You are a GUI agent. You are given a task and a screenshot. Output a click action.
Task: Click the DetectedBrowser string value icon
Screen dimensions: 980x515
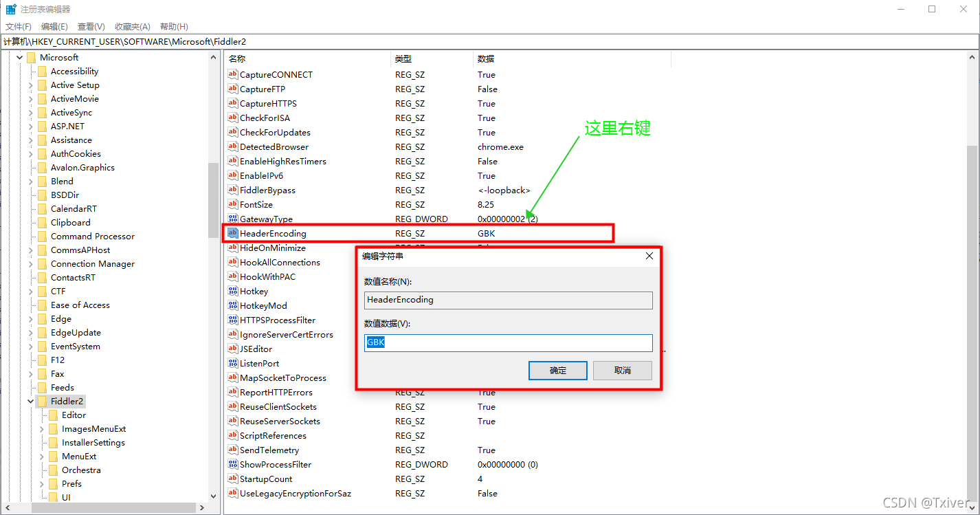point(232,146)
